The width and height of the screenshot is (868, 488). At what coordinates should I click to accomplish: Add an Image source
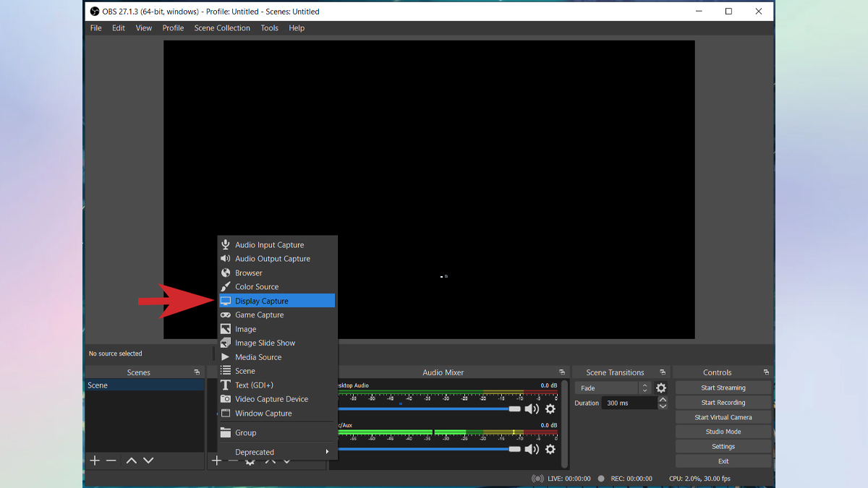[x=277, y=329]
